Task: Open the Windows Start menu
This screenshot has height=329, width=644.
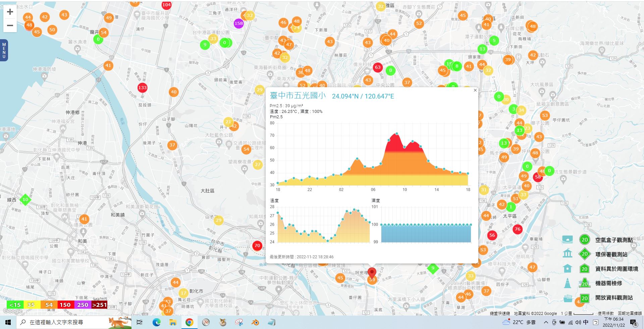Action: click(x=8, y=322)
